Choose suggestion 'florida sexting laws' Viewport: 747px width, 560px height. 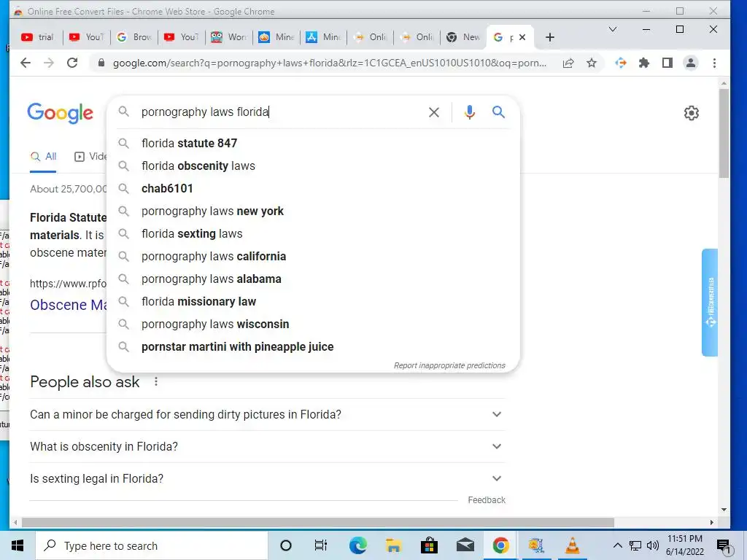pyautogui.click(x=314, y=234)
